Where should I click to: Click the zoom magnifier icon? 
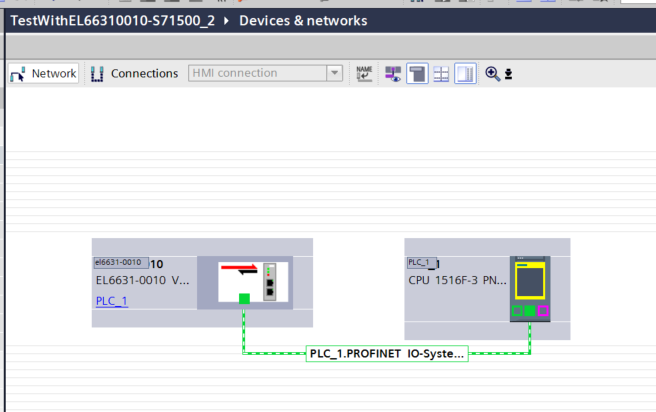(x=492, y=73)
